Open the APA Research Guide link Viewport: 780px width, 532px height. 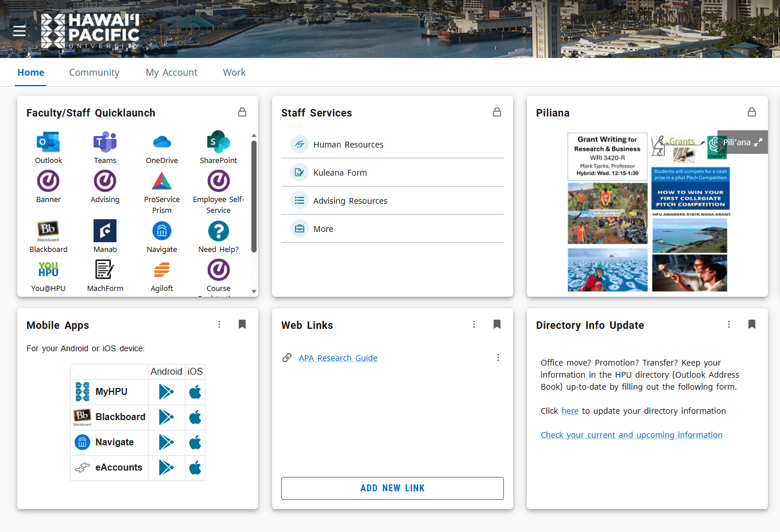click(x=338, y=358)
